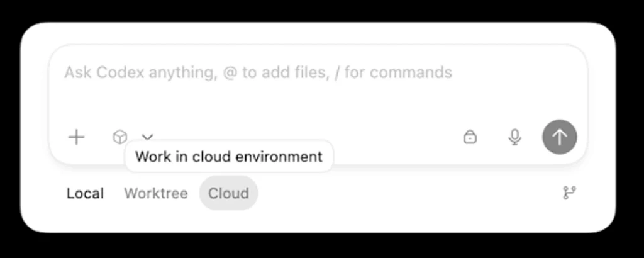
Task: Click the Cloud tab label
Action: (x=229, y=193)
